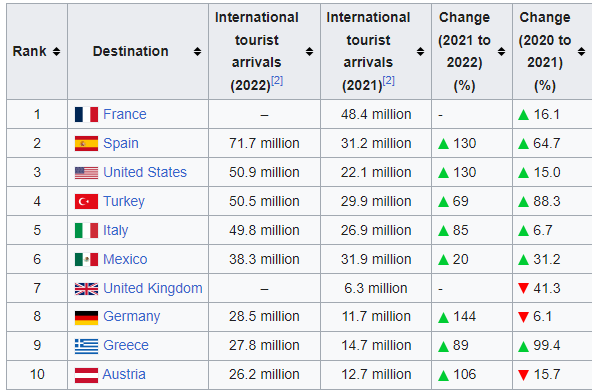Click the Spain flag icon
Screen dimensions: 592x391
[x=86, y=143]
